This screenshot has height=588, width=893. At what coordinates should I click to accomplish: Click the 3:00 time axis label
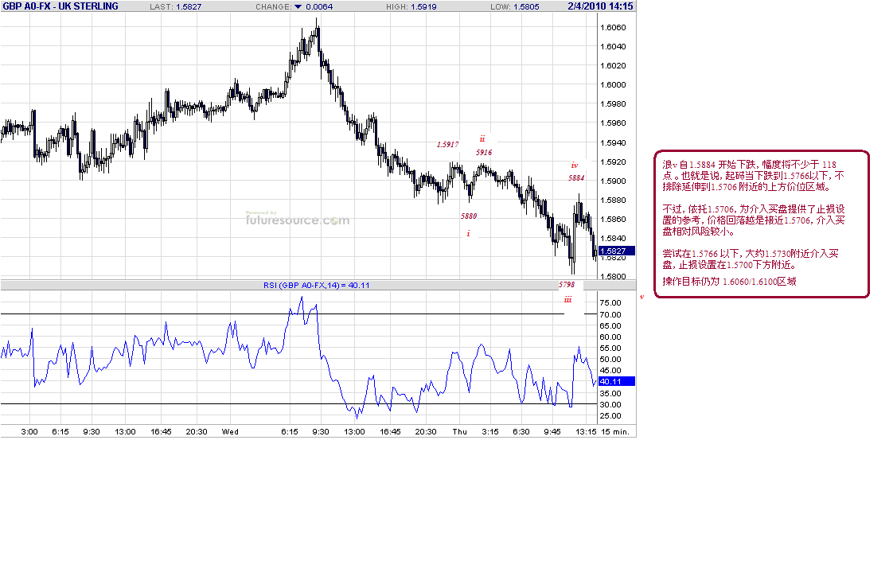(x=29, y=431)
